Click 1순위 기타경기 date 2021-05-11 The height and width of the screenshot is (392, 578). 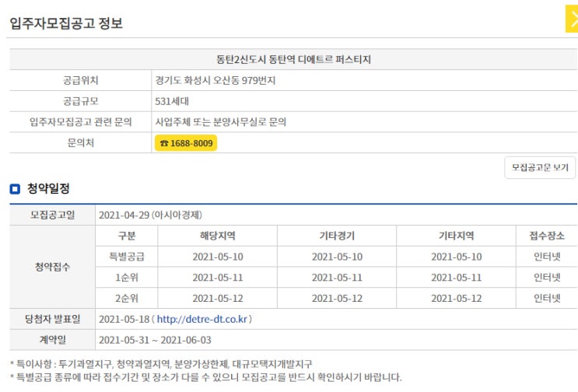(x=337, y=278)
